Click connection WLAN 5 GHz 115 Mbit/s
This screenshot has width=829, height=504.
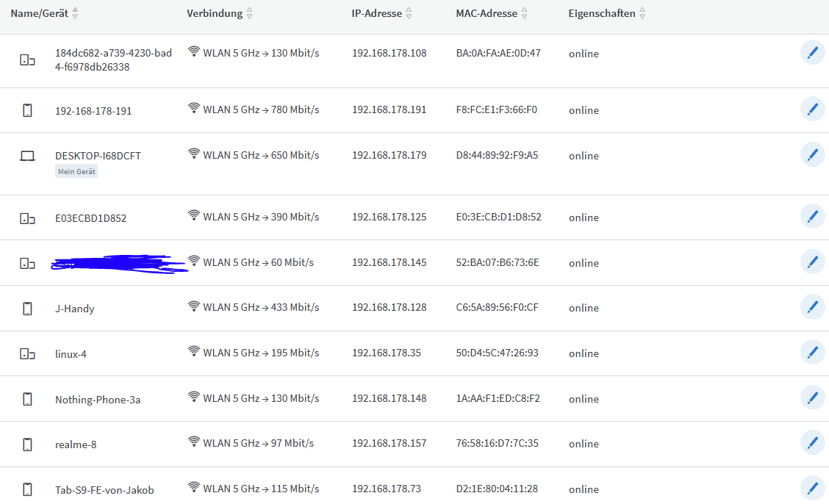pyautogui.click(x=254, y=489)
